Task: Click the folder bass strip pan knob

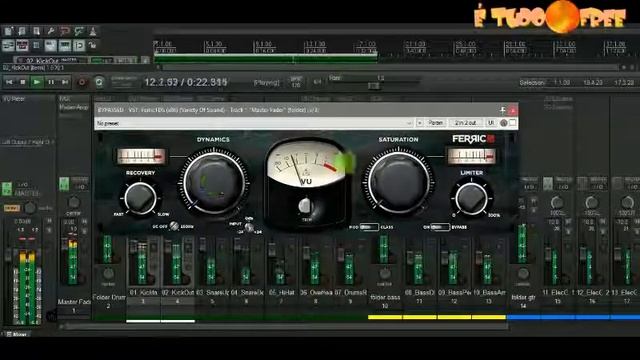Action: [384, 273]
